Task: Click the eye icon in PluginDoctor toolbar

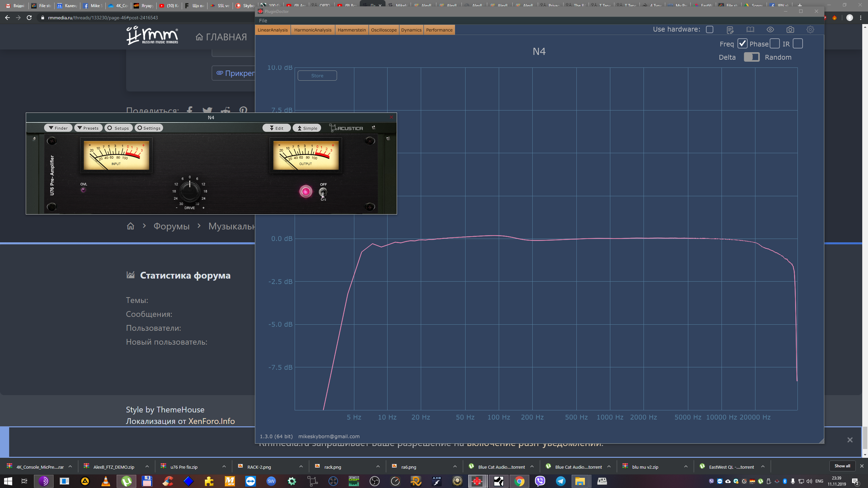Action: click(770, 30)
